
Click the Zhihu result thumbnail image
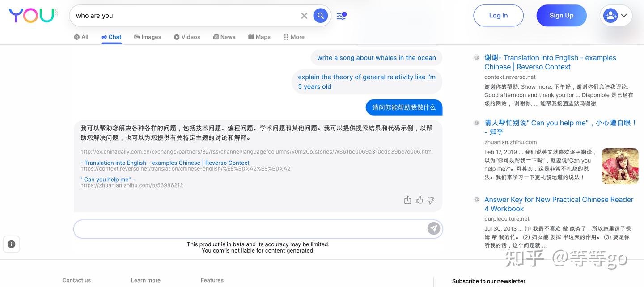coord(620,166)
